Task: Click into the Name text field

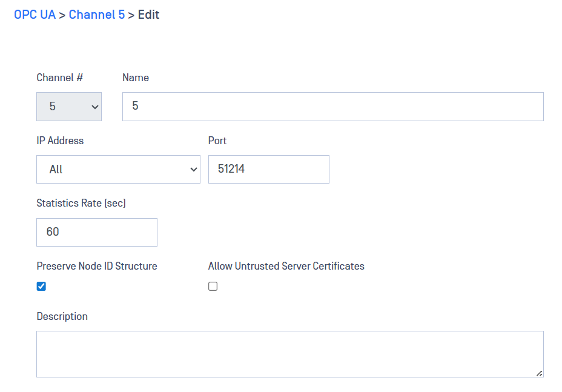Action: (x=332, y=107)
